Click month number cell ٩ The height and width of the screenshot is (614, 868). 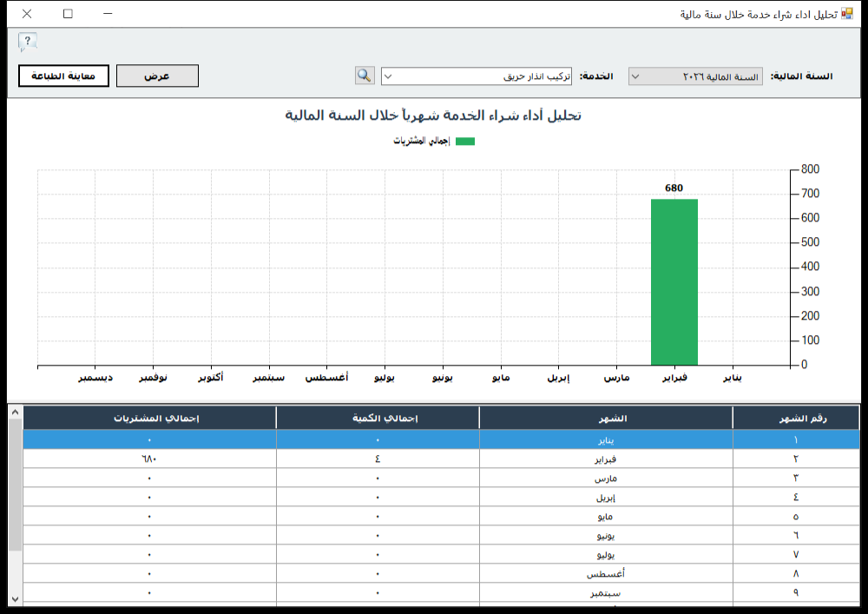[796, 592]
